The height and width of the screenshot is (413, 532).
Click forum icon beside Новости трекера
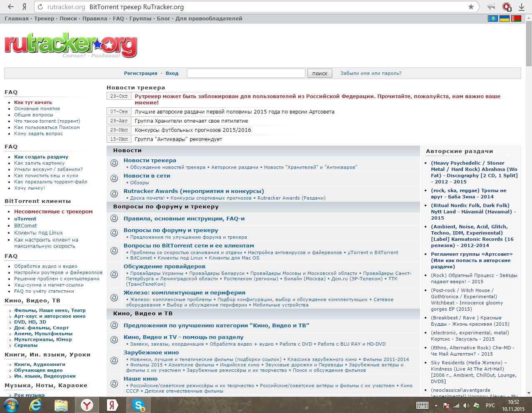coord(114,163)
